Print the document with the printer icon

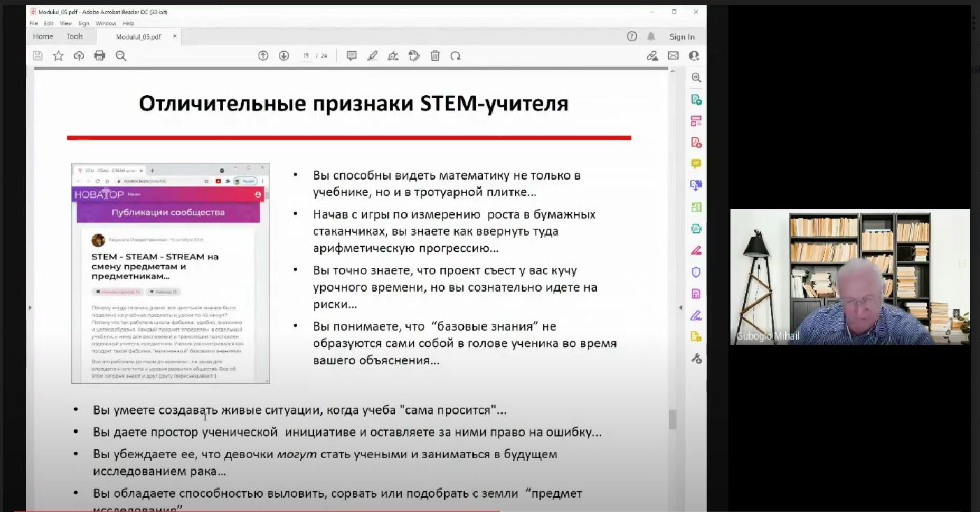(99, 56)
